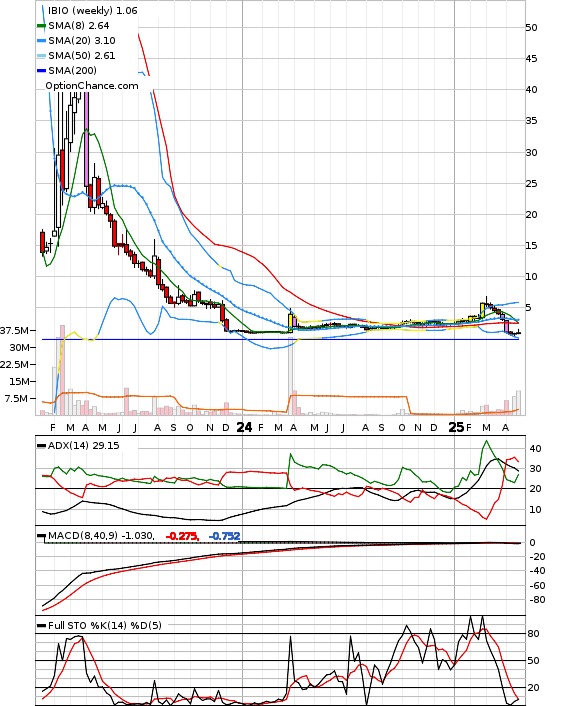The image size is (566, 706).
Task: Click the SMA(20) legend color marker
Action: (x=41, y=41)
